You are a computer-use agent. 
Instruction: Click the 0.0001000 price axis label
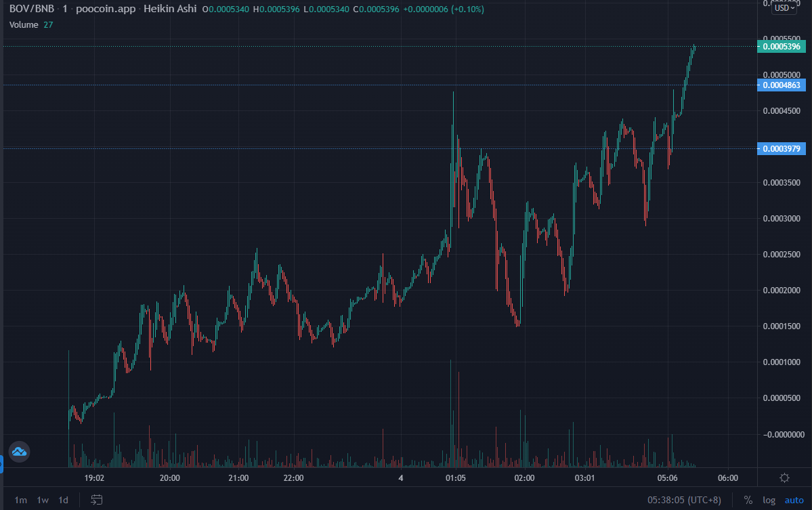click(782, 362)
